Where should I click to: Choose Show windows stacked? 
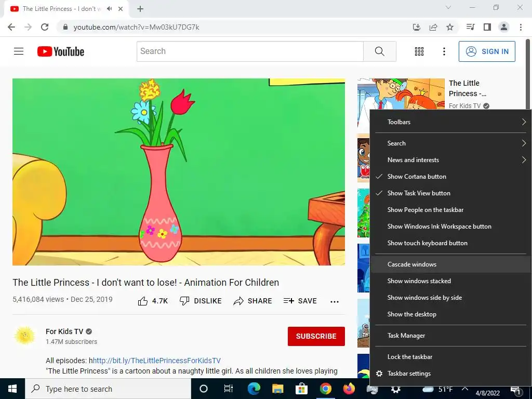coord(450,281)
